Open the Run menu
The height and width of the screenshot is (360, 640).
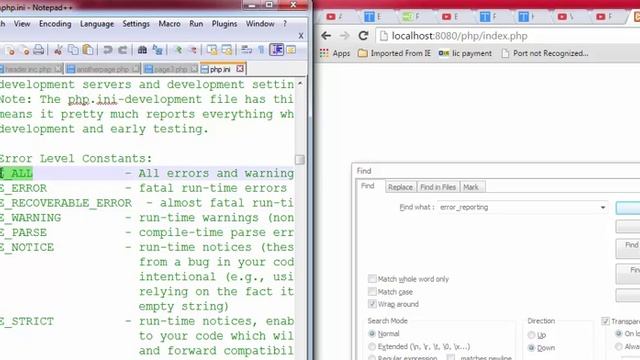[x=196, y=24]
